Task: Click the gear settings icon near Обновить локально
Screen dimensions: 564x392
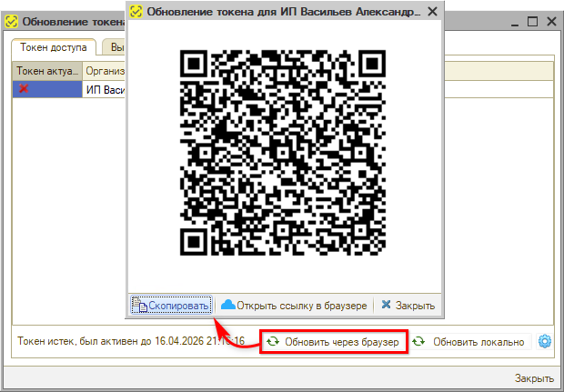Action: (545, 342)
